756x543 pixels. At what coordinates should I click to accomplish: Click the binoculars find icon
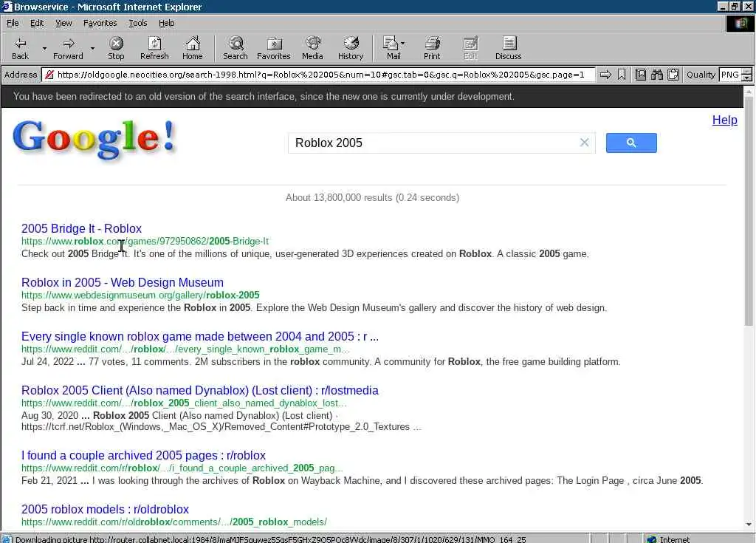(x=656, y=75)
